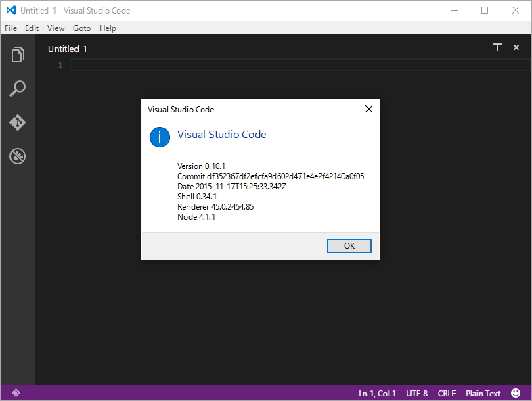
Task: Click Ln 1, Col 1 in status bar
Action: (x=377, y=393)
